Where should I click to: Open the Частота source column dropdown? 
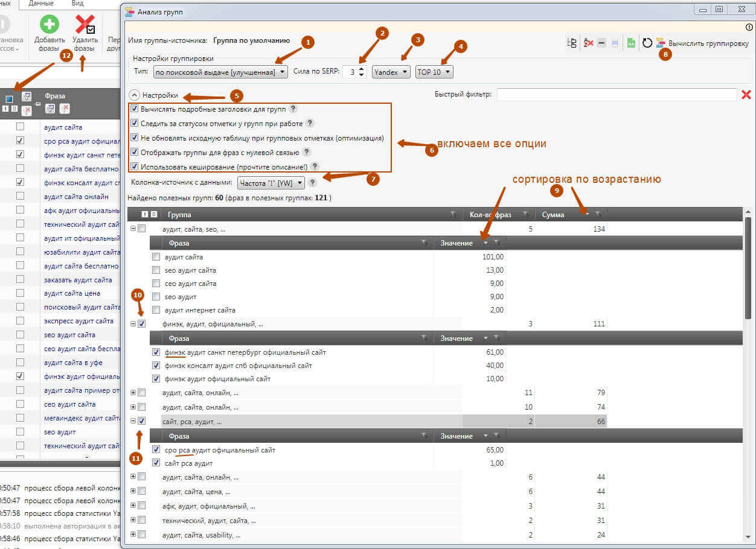coord(271,182)
